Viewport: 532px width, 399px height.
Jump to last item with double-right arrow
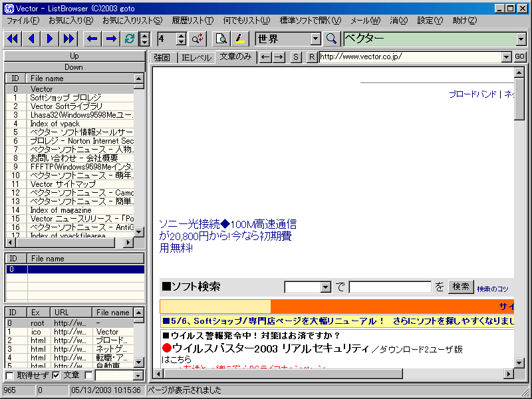tap(68, 39)
